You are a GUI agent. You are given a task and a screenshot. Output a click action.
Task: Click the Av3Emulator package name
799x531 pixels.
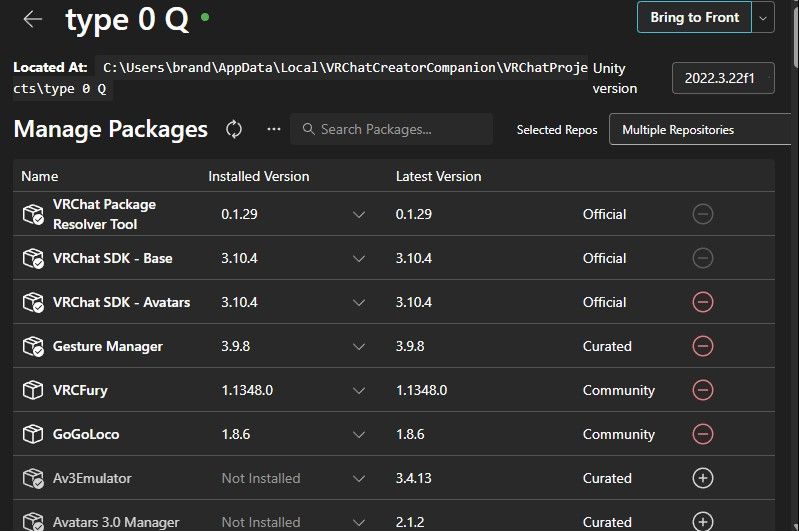pos(92,479)
